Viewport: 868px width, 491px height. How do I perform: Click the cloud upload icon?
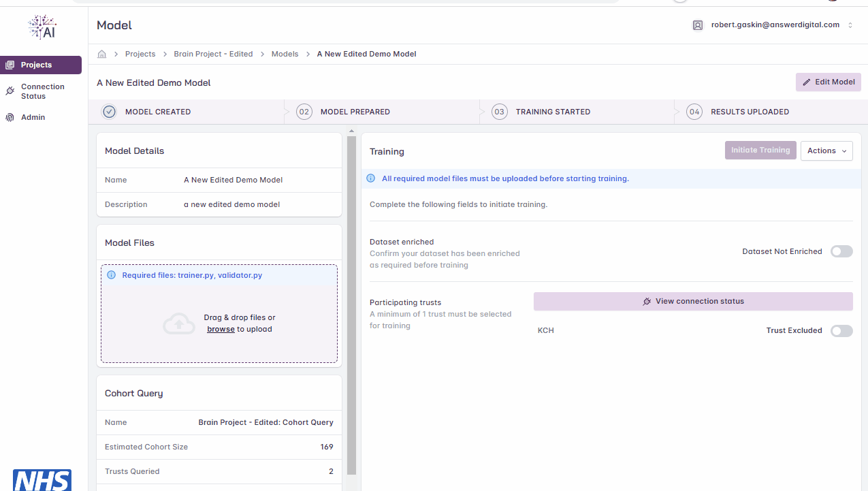pyautogui.click(x=179, y=323)
